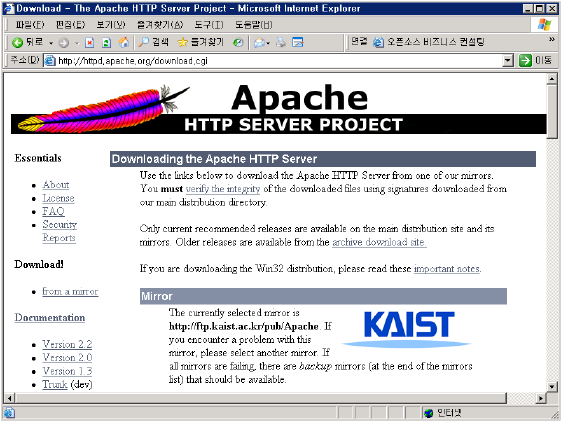Open the Edit (편집) menu

tap(70, 25)
